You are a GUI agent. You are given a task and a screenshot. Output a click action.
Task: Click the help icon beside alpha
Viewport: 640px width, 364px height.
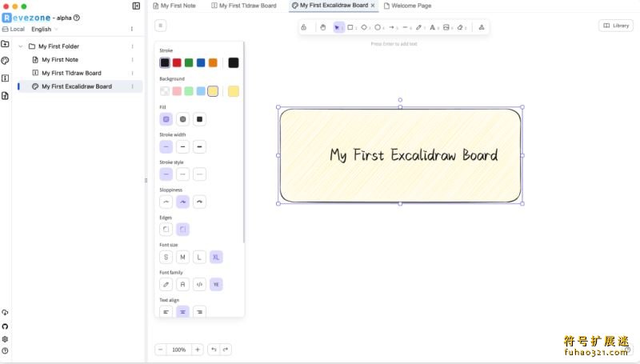[77, 18]
